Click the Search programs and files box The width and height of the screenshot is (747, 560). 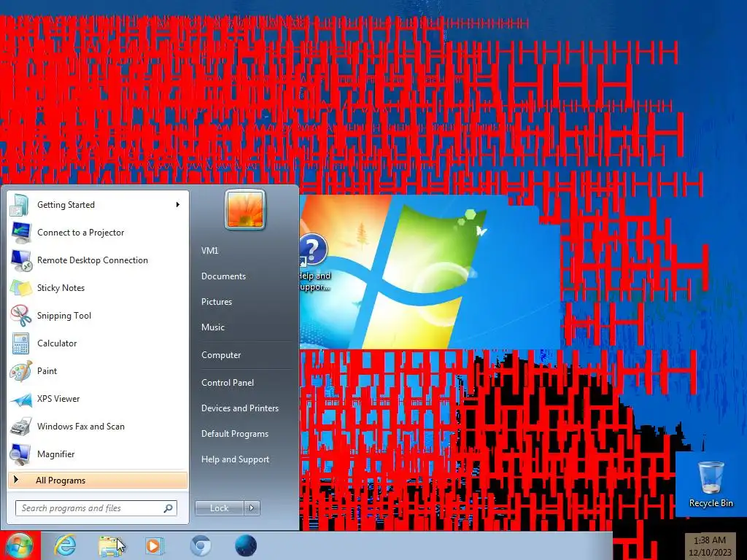96,508
